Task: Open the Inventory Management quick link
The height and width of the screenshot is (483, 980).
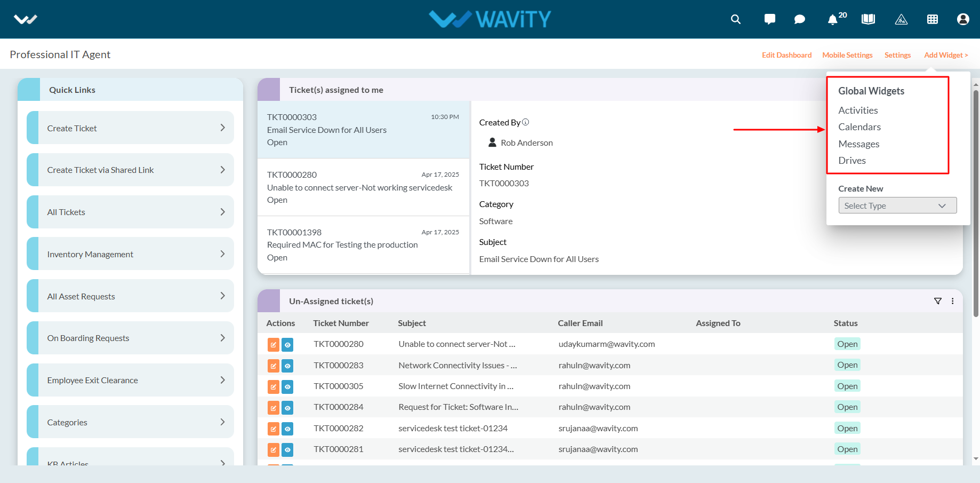Action: pos(130,254)
